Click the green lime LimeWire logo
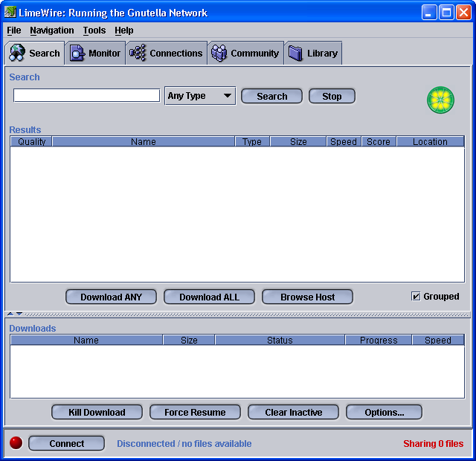Viewport: 476px width, 461px height. tap(440, 100)
